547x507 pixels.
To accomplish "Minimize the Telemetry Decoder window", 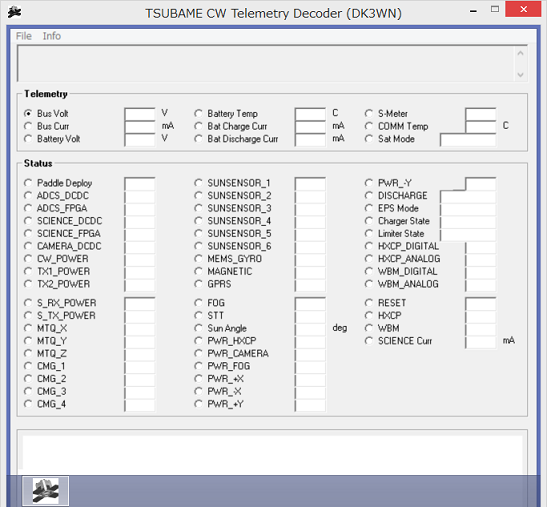I will 473,10.
